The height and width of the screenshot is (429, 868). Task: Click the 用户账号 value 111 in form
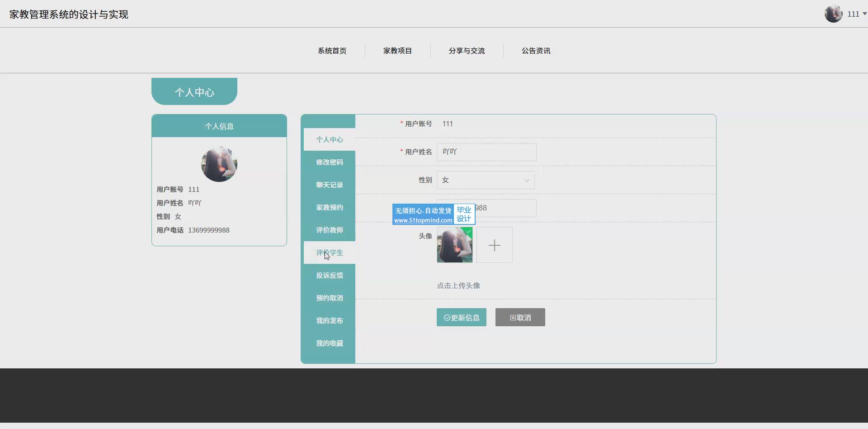448,124
